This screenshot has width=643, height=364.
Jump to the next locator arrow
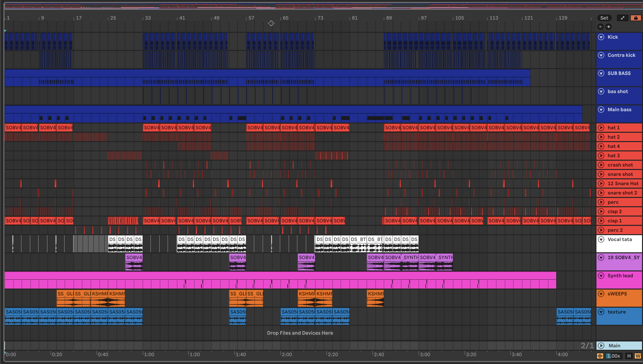(x=608, y=26)
